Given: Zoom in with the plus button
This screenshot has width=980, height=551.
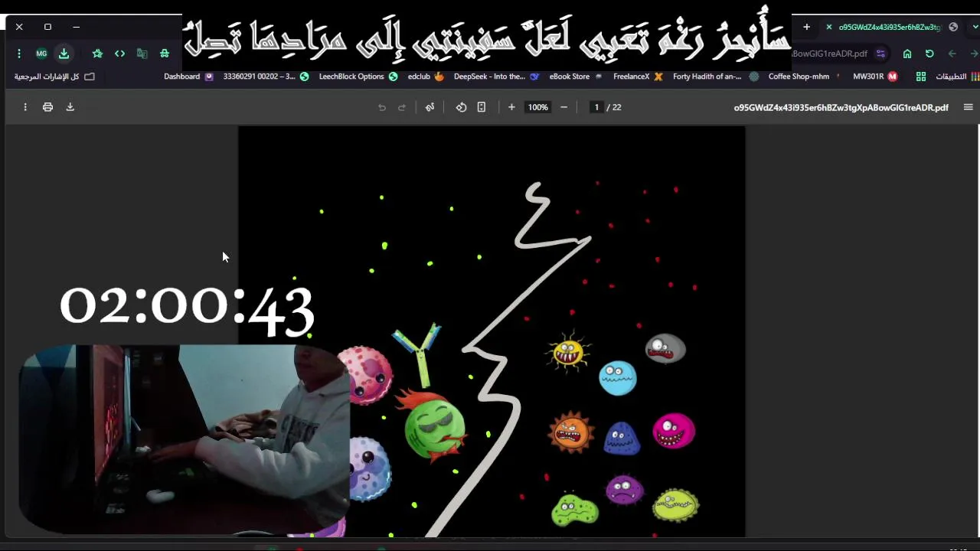Looking at the screenshot, I should (511, 107).
